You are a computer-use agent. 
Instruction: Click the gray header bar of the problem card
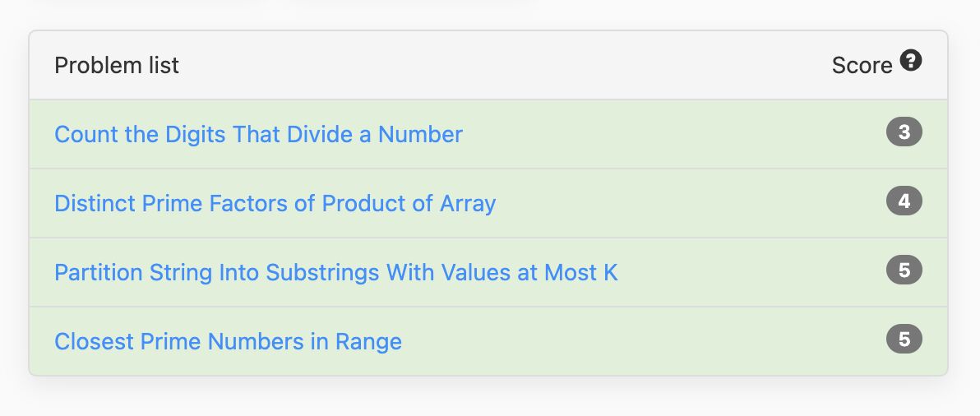click(x=488, y=65)
